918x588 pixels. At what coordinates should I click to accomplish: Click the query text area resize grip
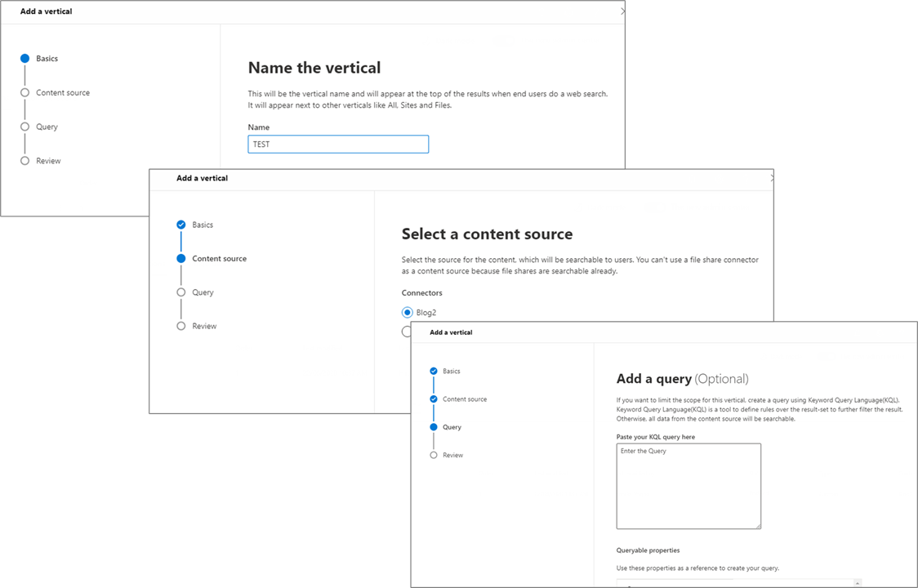(758, 526)
